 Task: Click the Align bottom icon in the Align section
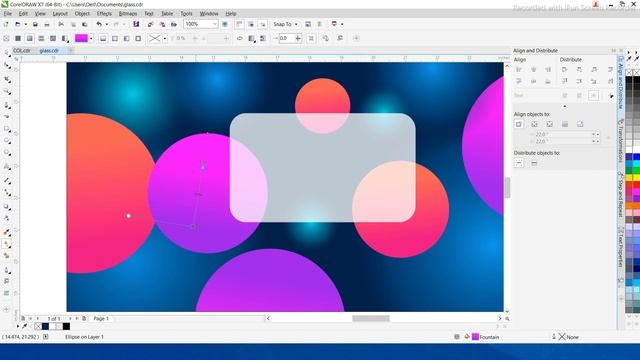(548, 81)
